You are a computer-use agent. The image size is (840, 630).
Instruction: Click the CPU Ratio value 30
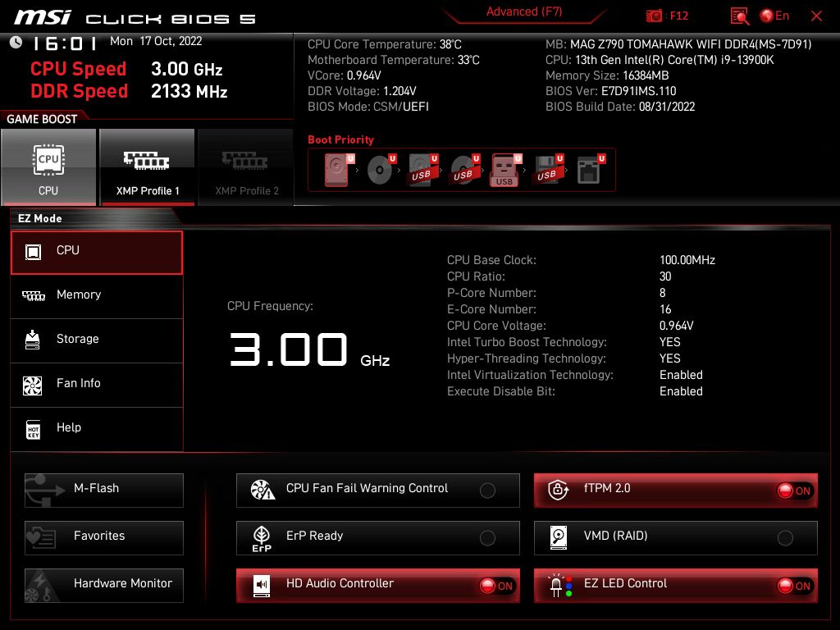[665, 276]
